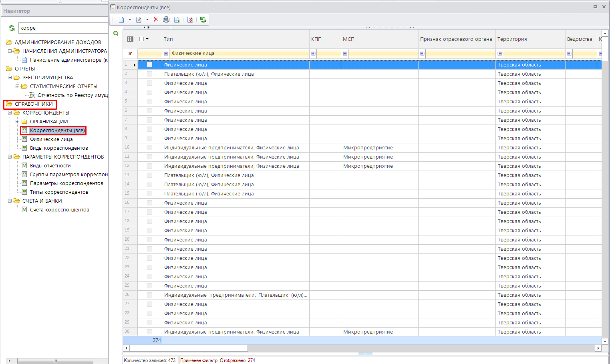Collapse the КОРРЕСПОНДЕНТЫ tree node

coord(10,113)
